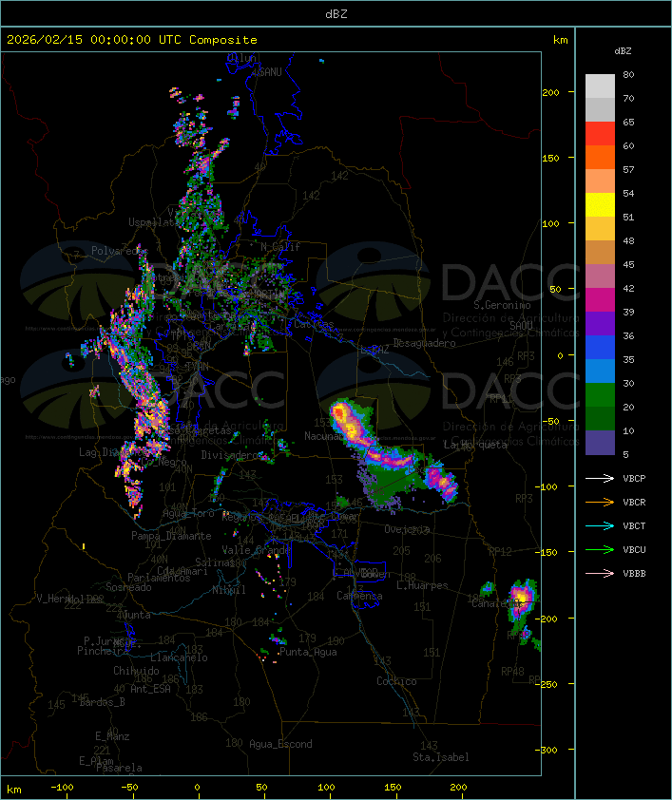This screenshot has height=800, width=672.
Task: Pick the purple 36–39 dBZ legend swatch
Action: click(x=600, y=323)
